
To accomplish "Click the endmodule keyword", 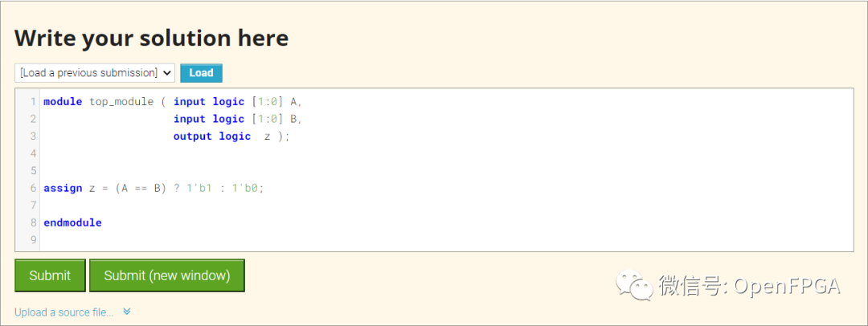I will 72,222.
